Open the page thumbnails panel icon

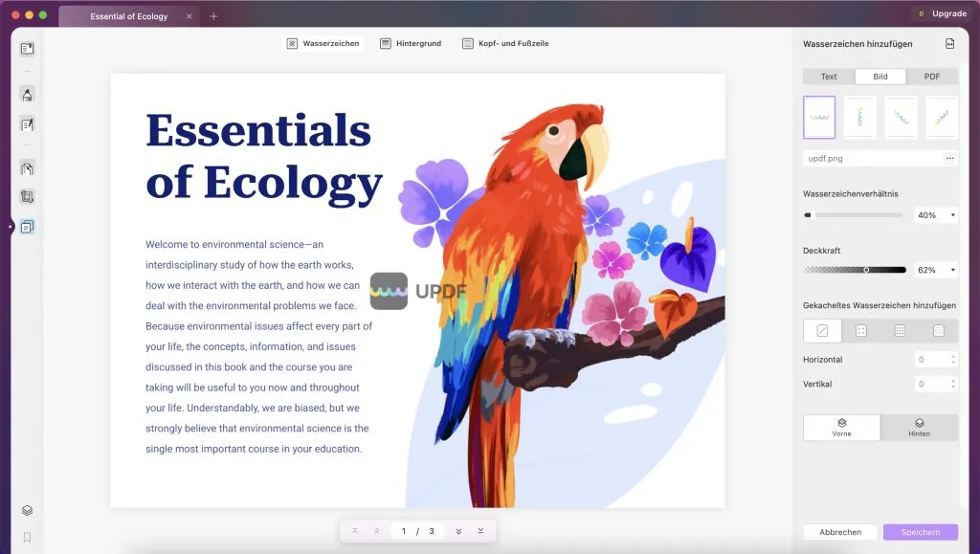coord(27,47)
